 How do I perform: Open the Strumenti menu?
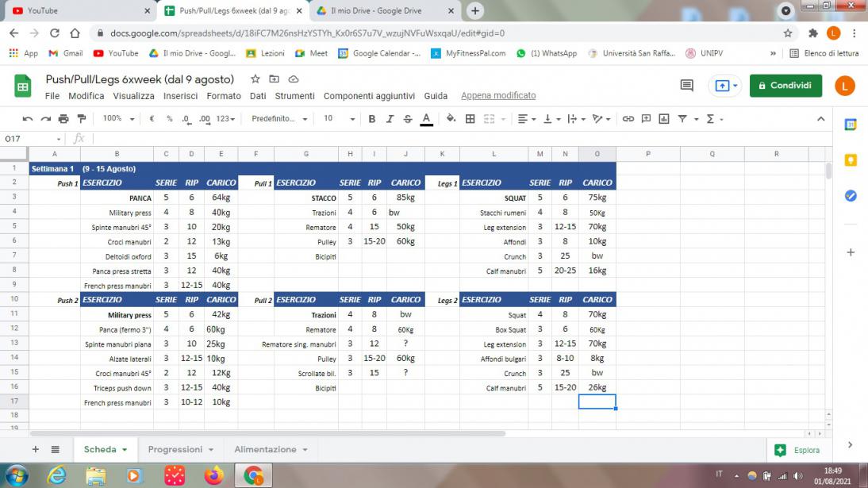tap(294, 96)
